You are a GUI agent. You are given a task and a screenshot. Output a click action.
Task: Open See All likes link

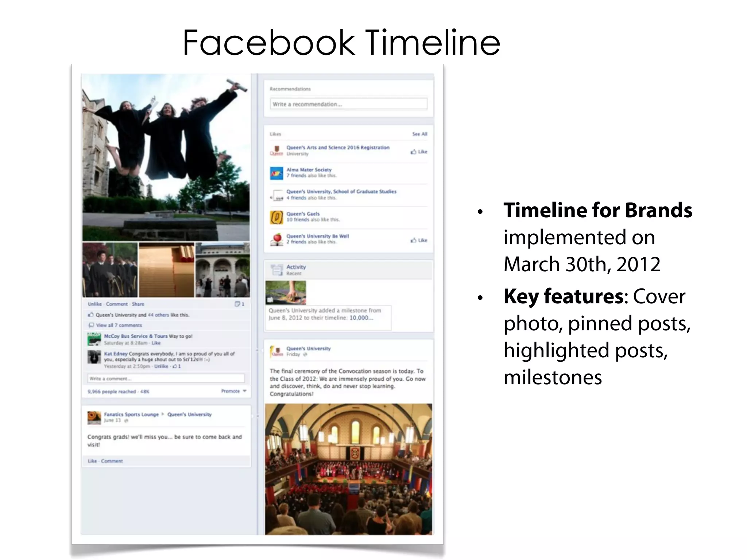coord(419,134)
